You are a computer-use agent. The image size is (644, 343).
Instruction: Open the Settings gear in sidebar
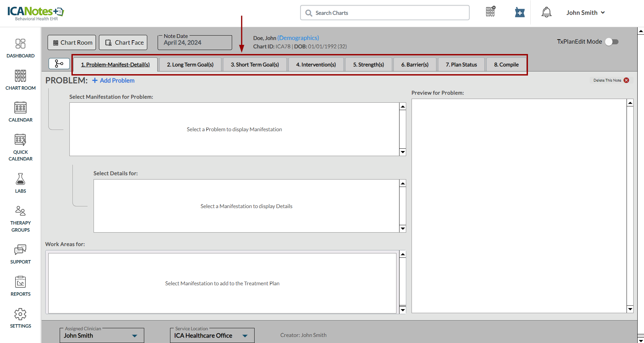pyautogui.click(x=20, y=318)
